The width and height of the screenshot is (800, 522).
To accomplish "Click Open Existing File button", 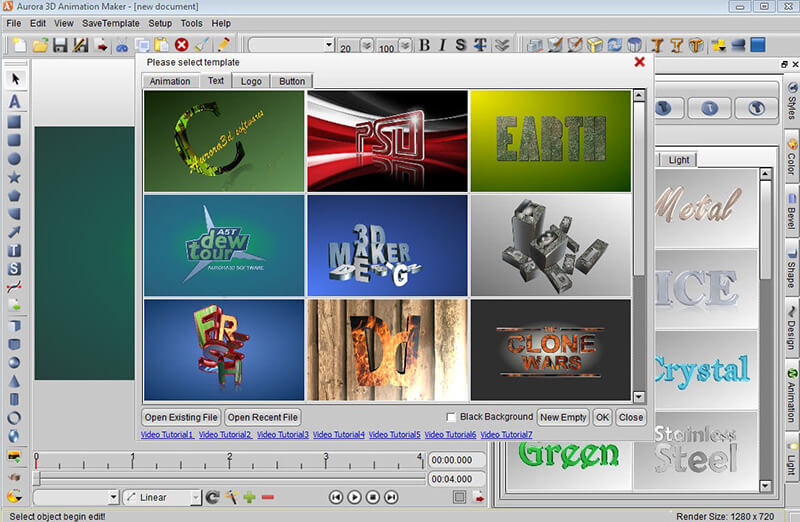I will [181, 417].
